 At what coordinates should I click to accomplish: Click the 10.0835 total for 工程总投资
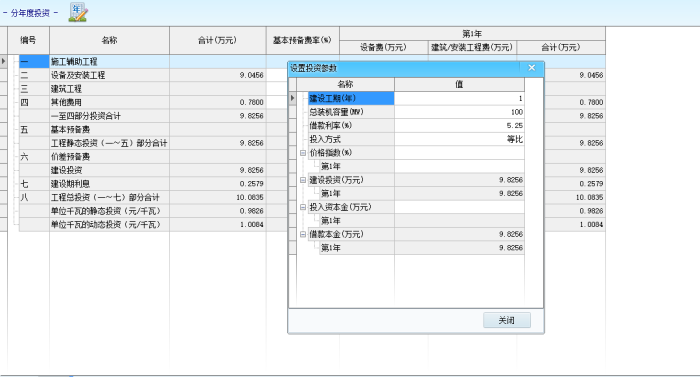218,197
